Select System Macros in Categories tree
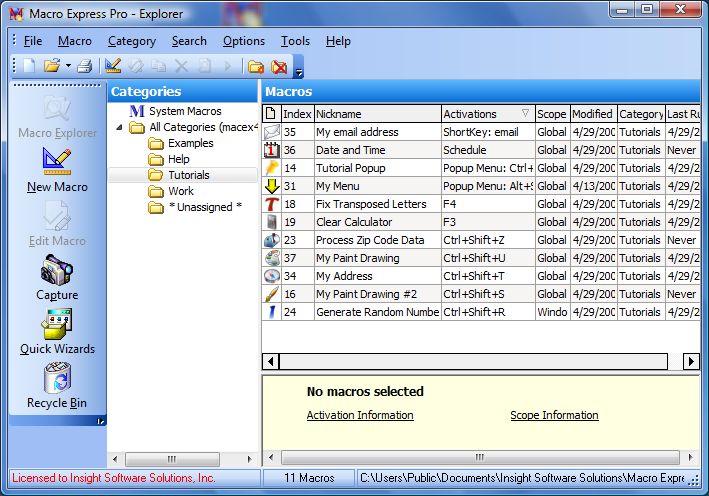Screen dimensions: 709x496 point(185,111)
